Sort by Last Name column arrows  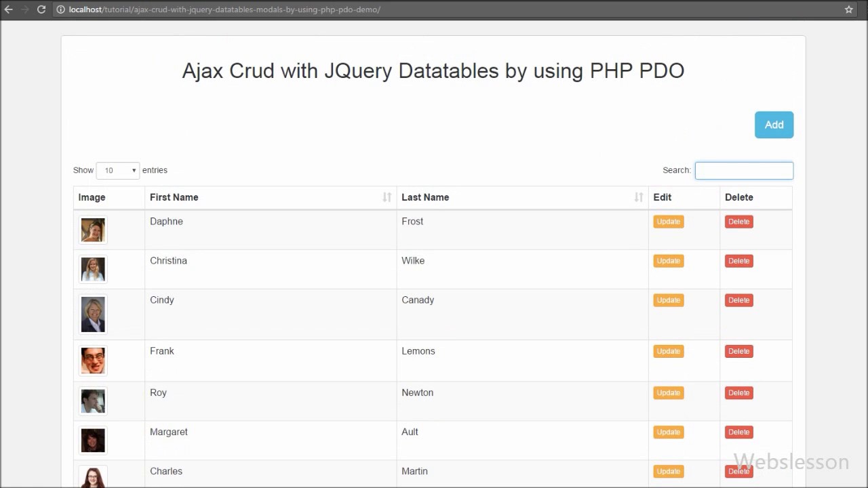pyautogui.click(x=638, y=197)
